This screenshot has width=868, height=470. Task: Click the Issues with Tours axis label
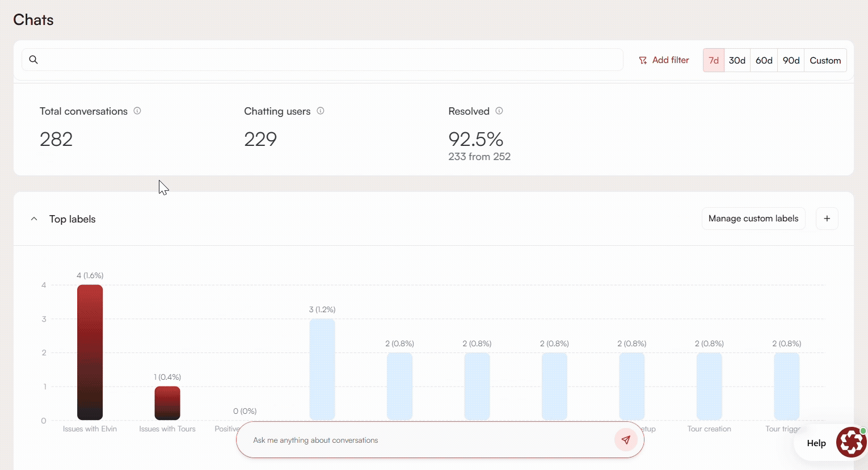coord(167,429)
